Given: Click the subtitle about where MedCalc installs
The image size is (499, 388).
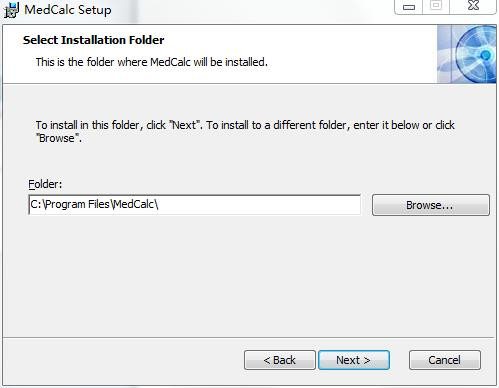Looking at the screenshot, I should (152, 62).
